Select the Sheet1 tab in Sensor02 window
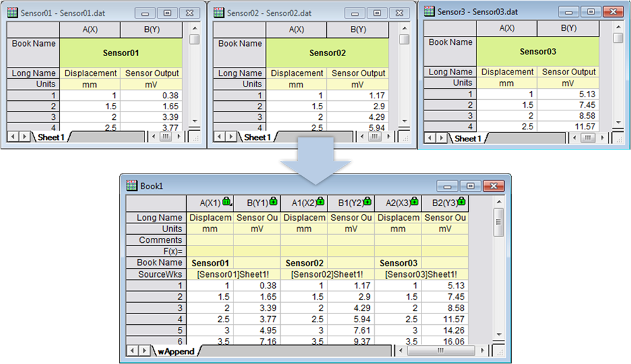631x364 pixels. point(257,137)
